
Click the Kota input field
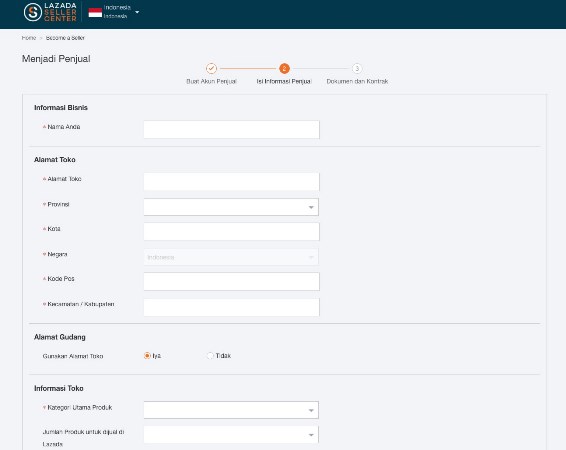(x=231, y=232)
